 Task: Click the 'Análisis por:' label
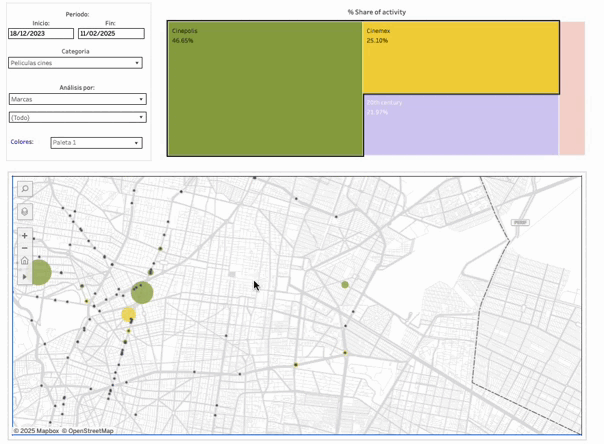77,88
